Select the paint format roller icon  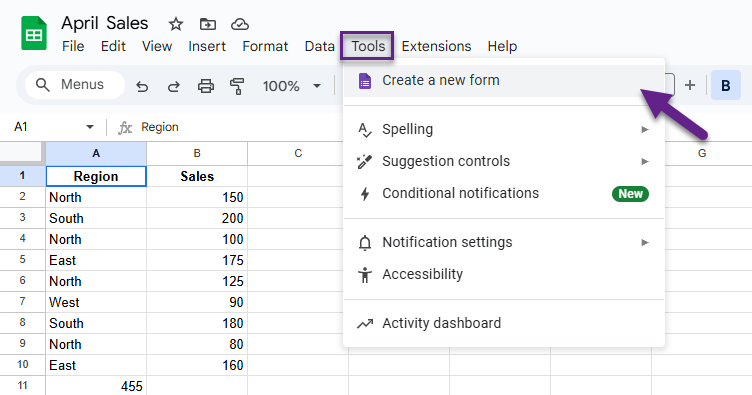[237, 86]
